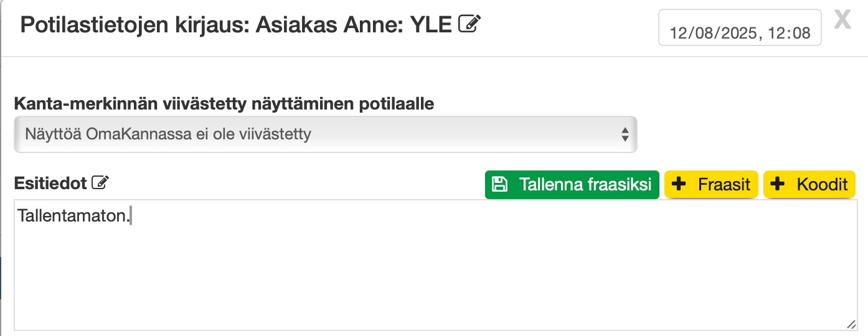Click the floppy disk icon on Tallenna fraasiksi
Image resolution: width=868 pixels, height=336 pixels.
pyautogui.click(x=499, y=184)
